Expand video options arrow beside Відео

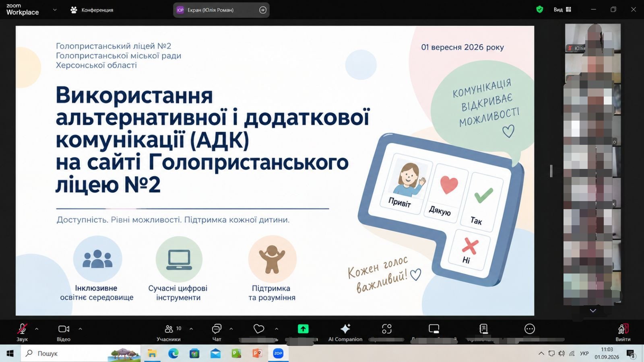tap(80, 329)
